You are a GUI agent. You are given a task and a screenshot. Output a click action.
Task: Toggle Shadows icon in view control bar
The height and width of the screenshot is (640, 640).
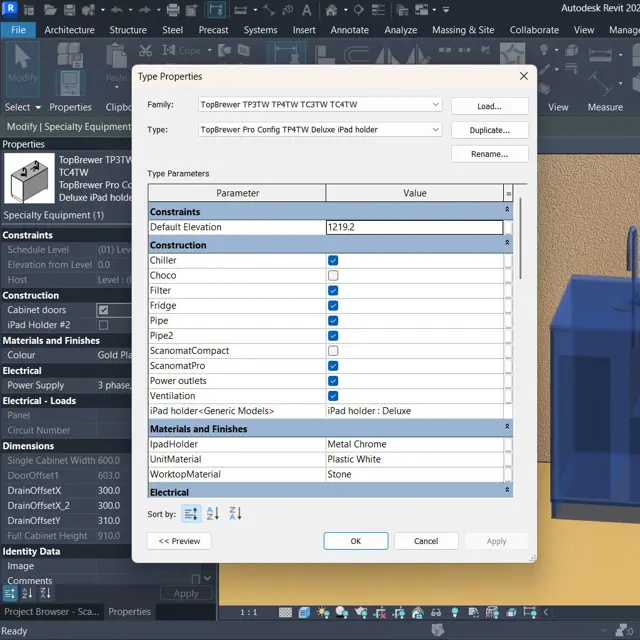(x=342, y=612)
